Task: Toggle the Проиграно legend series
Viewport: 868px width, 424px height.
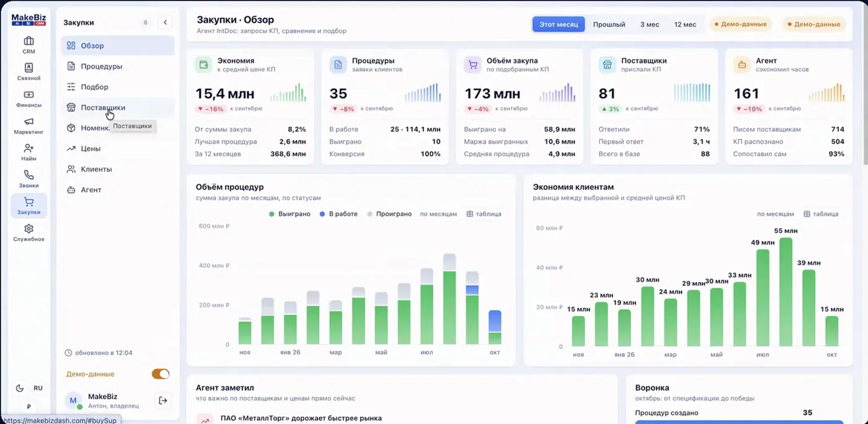Action: click(389, 214)
